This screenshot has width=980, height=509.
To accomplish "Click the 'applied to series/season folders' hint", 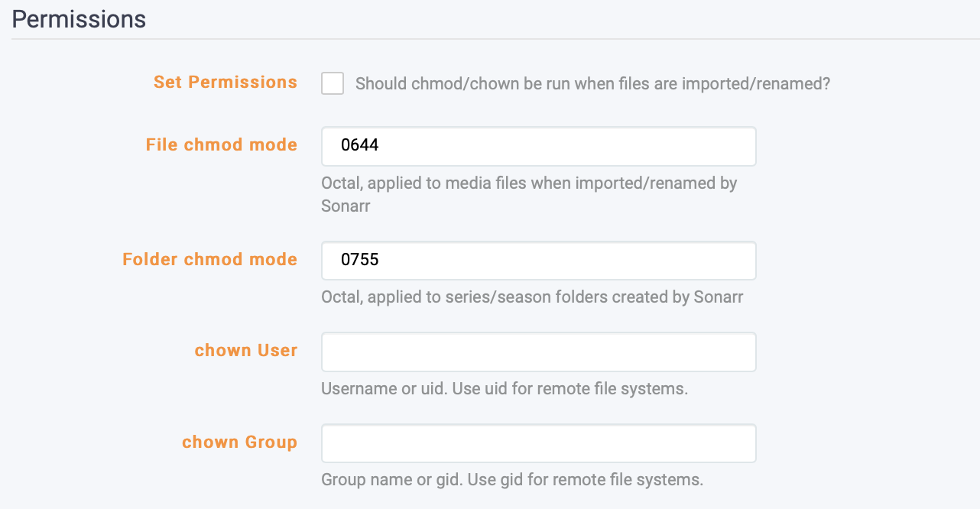I will click(x=532, y=297).
